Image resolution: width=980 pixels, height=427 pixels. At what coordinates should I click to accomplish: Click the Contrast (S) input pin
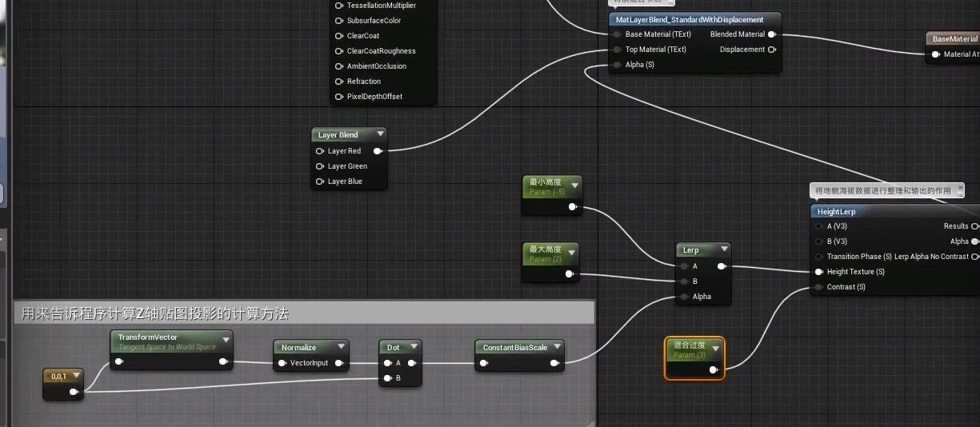pyautogui.click(x=818, y=287)
